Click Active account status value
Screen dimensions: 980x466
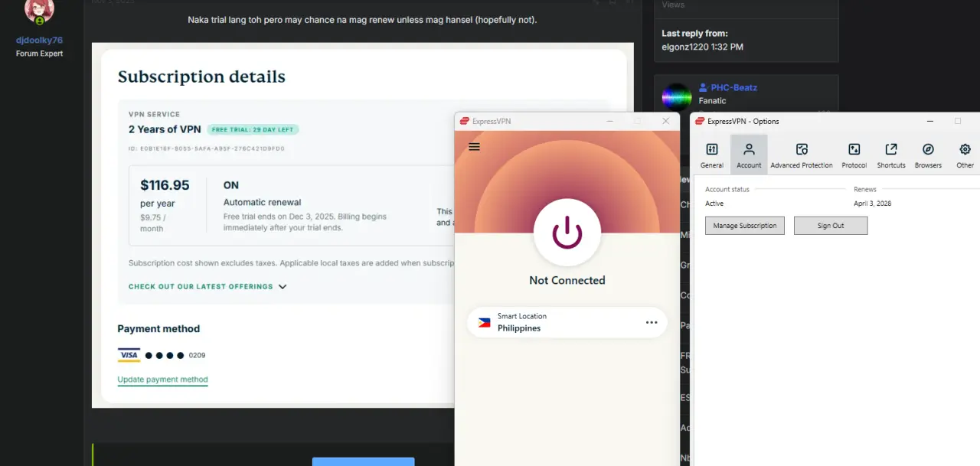tap(714, 204)
